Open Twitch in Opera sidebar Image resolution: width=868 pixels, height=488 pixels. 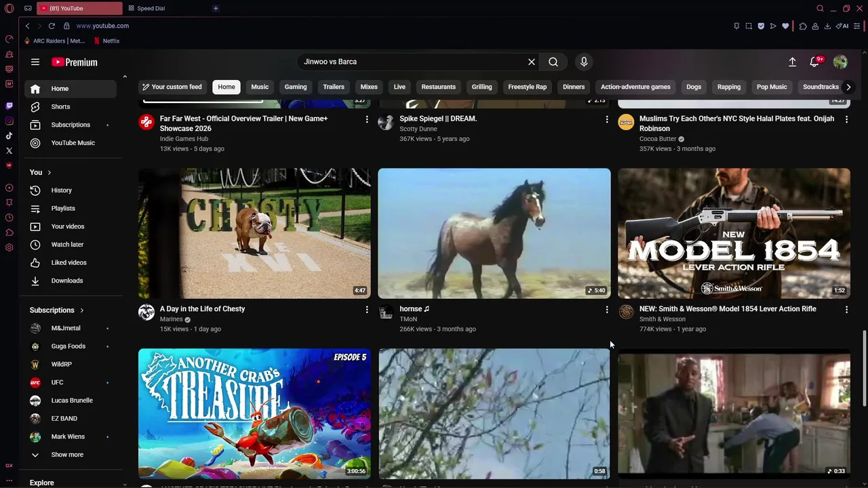coord(9,106)
